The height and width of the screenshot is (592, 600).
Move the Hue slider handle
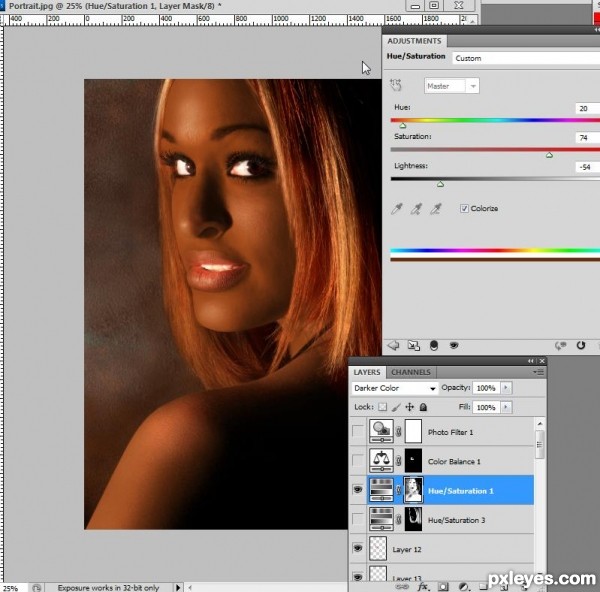tap(403, 126)
